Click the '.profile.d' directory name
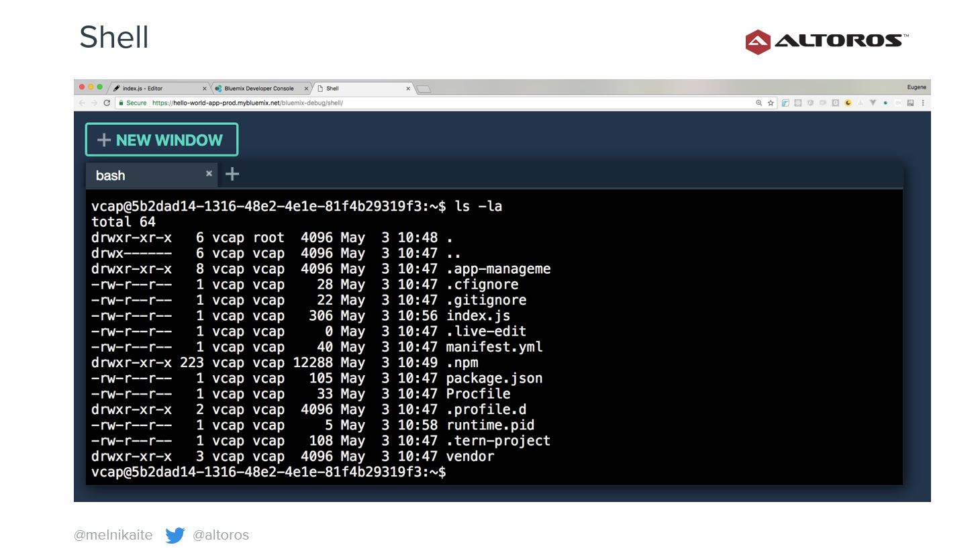The width and height of the screenshot is (980, 551). point(487,409)
